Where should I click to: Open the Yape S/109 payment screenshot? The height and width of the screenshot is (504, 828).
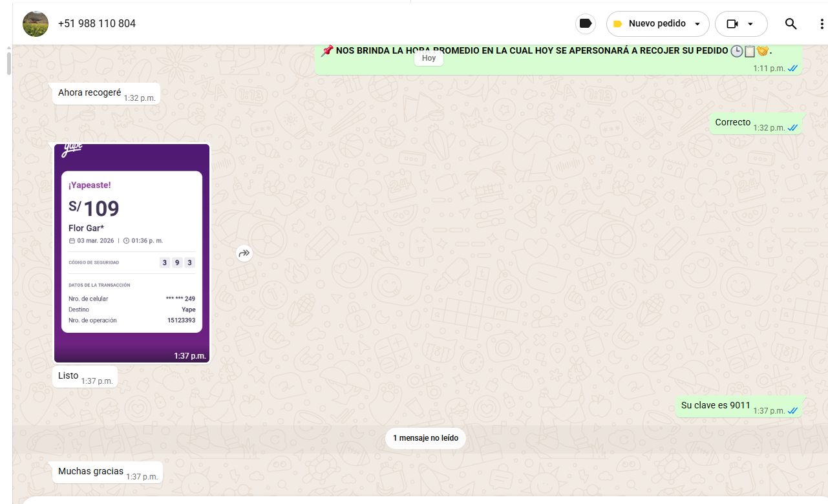132,252
